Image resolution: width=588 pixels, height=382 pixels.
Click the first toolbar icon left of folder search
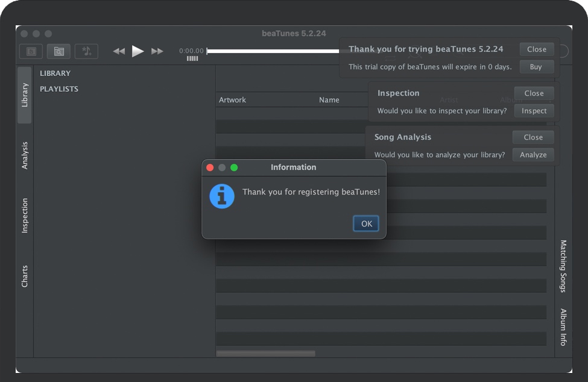click(x=31, y=51)
